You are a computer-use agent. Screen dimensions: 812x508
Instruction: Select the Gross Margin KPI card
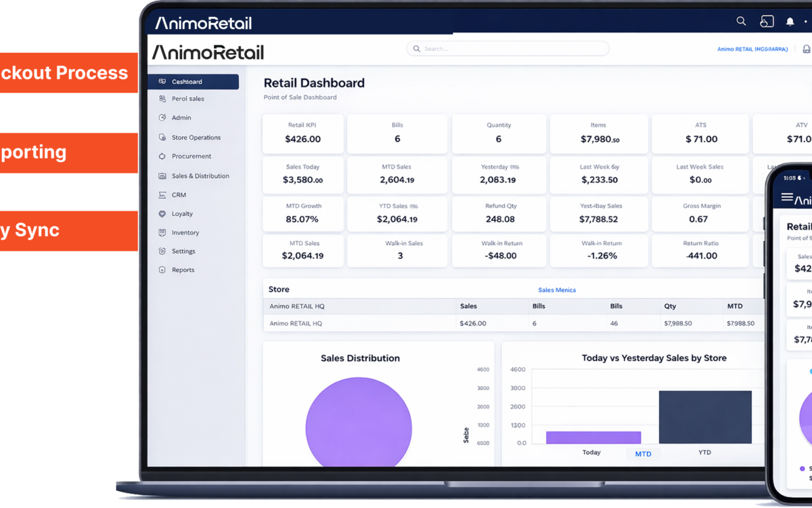(x=701, y=213)
